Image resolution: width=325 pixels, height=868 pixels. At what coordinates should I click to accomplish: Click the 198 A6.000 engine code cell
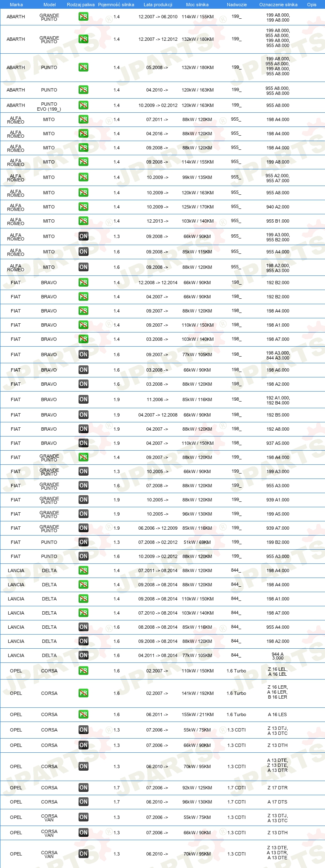278,370
